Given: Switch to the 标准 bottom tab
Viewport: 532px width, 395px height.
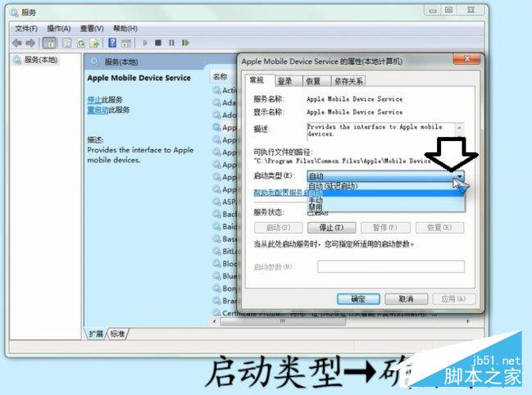Looking at the screenshot, I should [x=117, y=334].
